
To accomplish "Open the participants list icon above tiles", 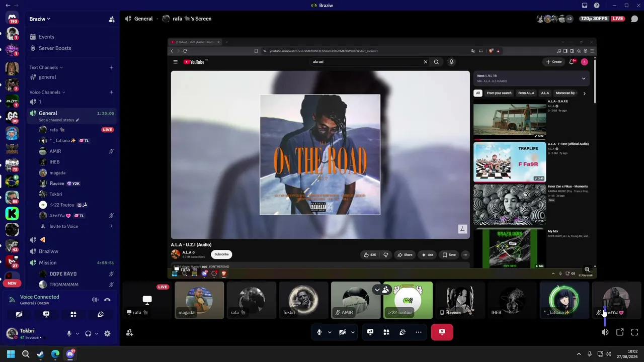I will click(x=385, y=290).
